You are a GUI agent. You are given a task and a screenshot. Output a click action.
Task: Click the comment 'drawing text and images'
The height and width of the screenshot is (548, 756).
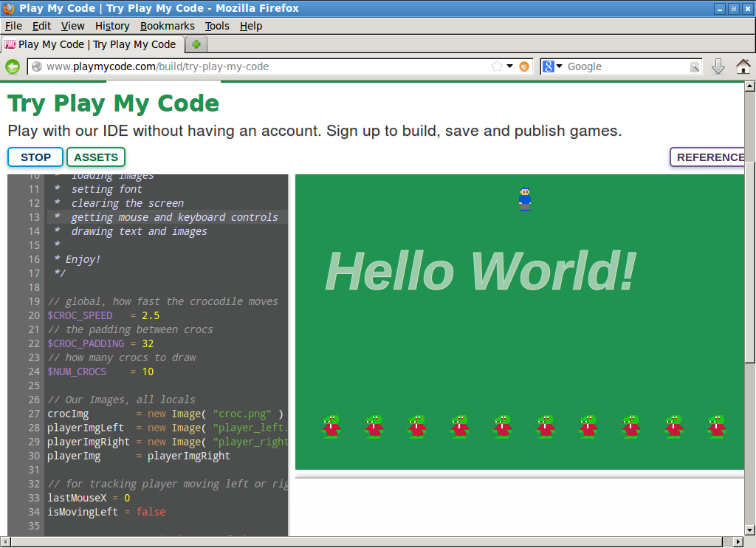tap(139, 231)
